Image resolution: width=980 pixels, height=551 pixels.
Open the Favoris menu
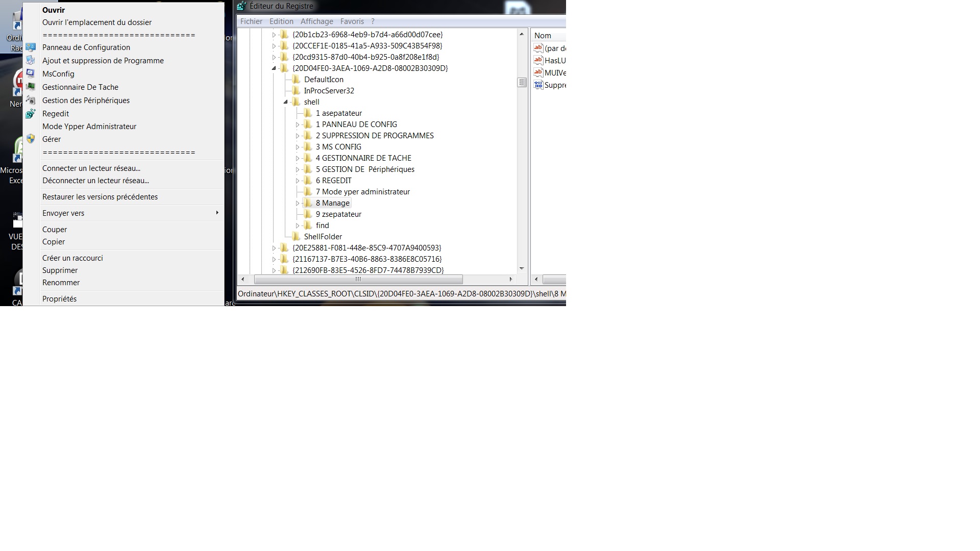tap(352, 21)
